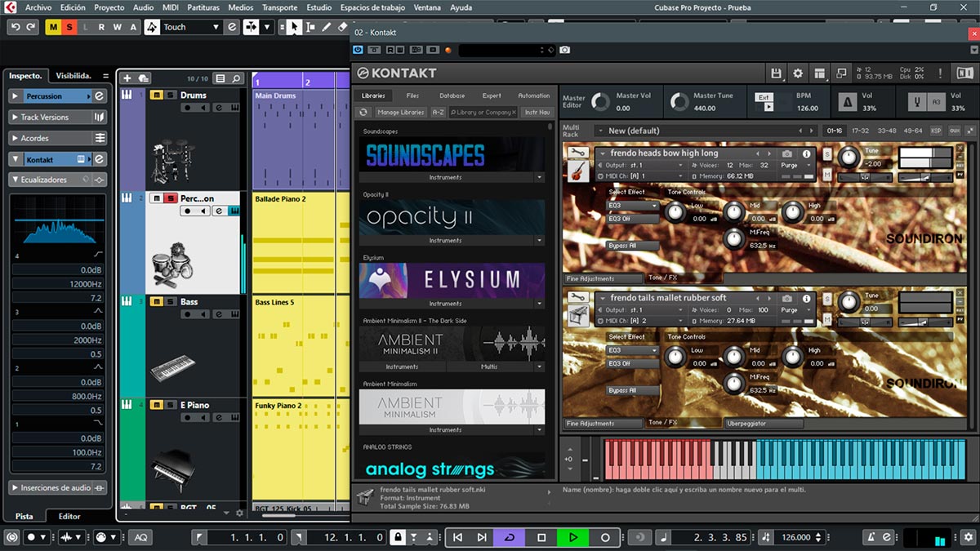Mute the frendo tails mallet rubber soft instrument

(827, 319)
